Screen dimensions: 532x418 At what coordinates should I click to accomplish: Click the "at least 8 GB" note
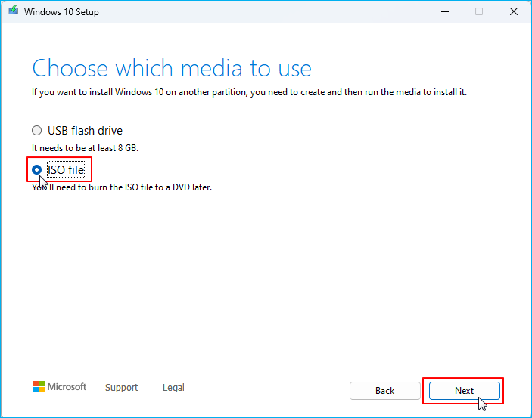point(85,148)
